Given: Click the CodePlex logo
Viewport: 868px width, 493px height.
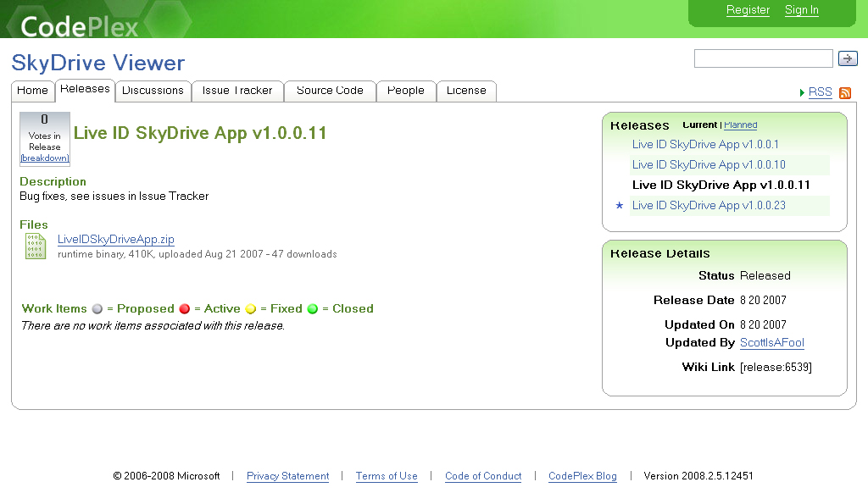Looking at the screenshot, I should click(x=79, y=26).
